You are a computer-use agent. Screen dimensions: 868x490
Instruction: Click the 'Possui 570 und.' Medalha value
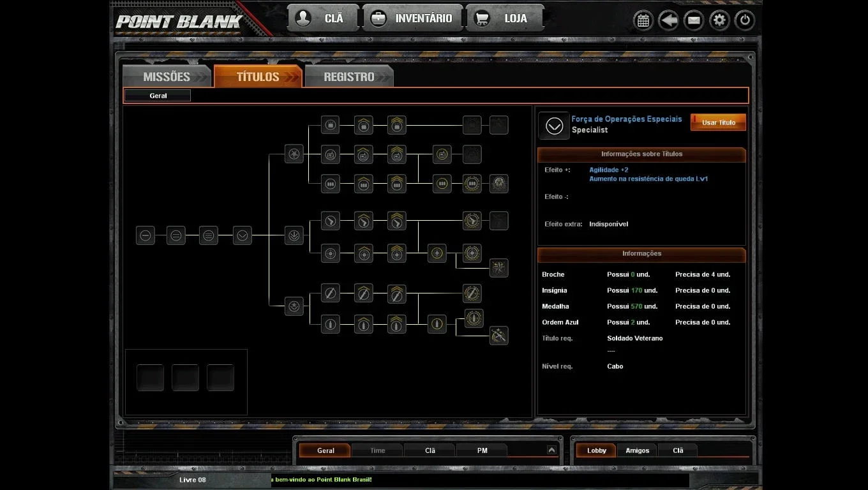[632, 306]
